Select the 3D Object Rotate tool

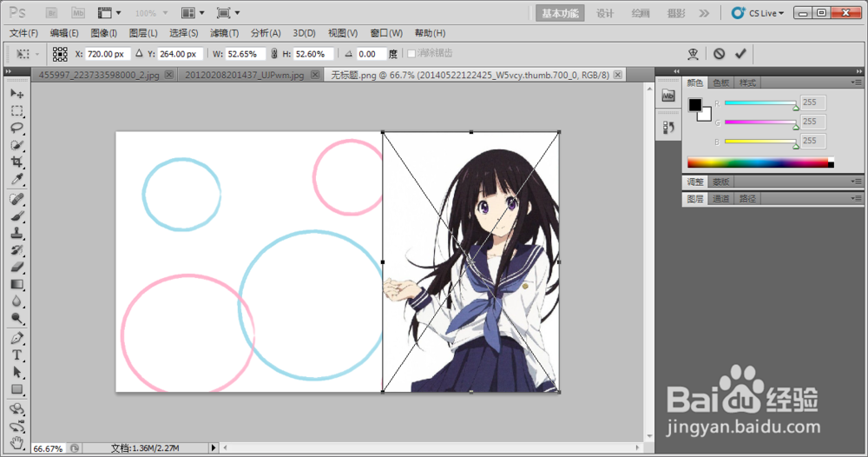point(16,409)
